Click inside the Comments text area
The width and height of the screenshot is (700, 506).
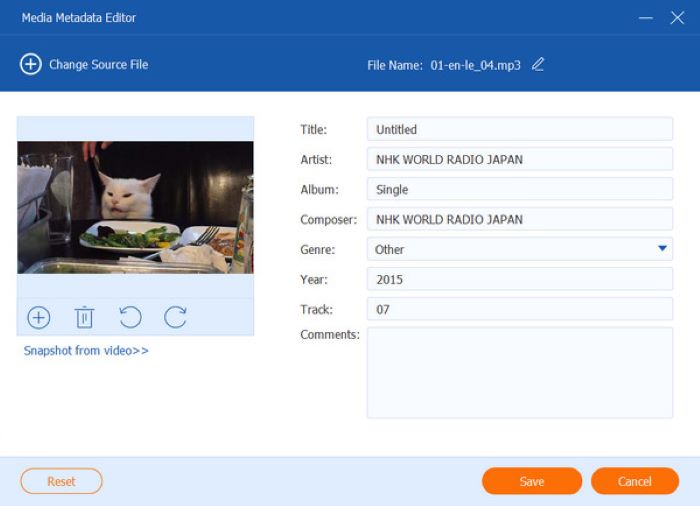coord(520,372)
